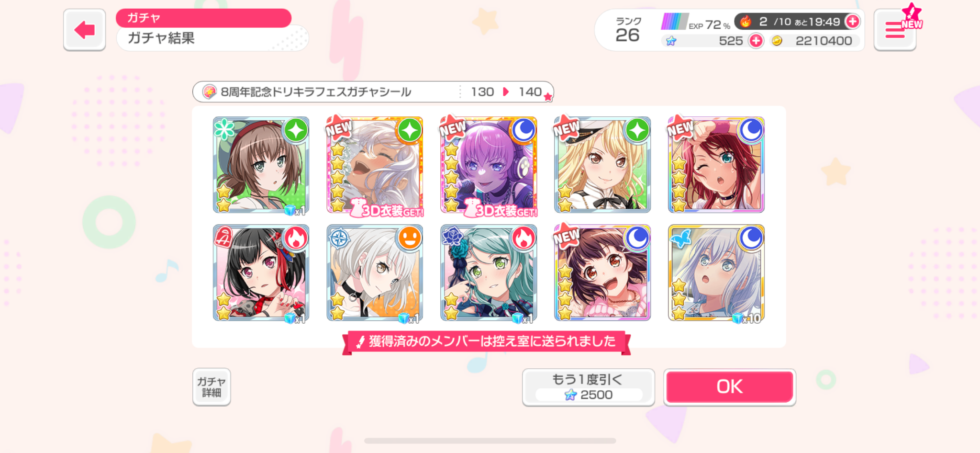
Task: Select the blonde captain-hat NEW card
Action: 602,165
